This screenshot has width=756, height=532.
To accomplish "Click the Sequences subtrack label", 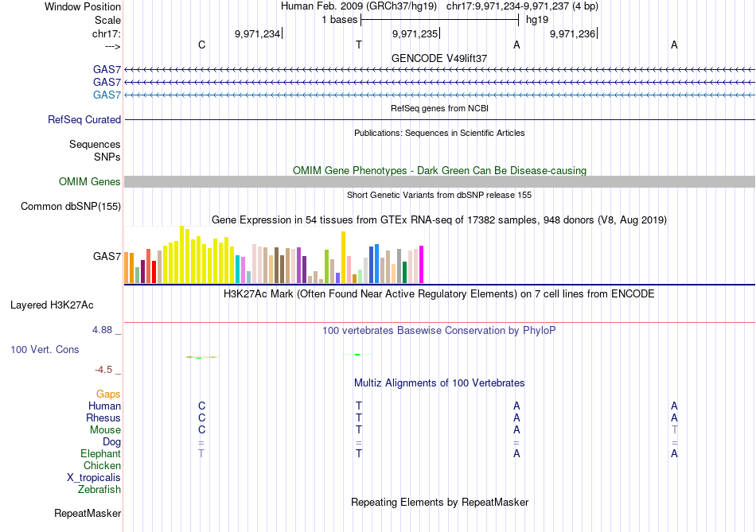I will tap(95, 144).
